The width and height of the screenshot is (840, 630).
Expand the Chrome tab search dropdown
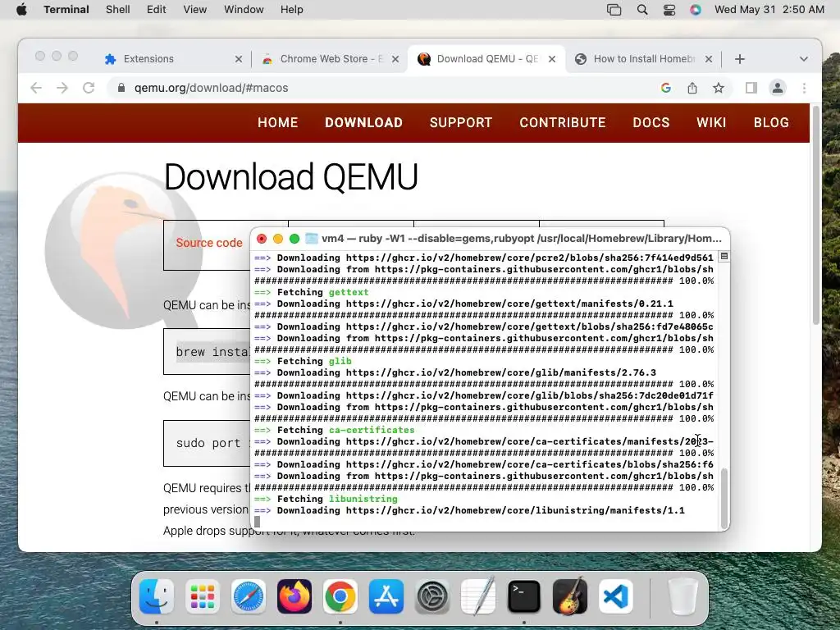click(804, 59)
